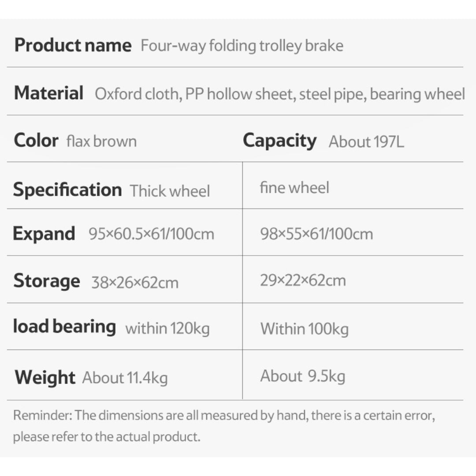Select the 29×22×62cm storage size

[x=302, y=281]
